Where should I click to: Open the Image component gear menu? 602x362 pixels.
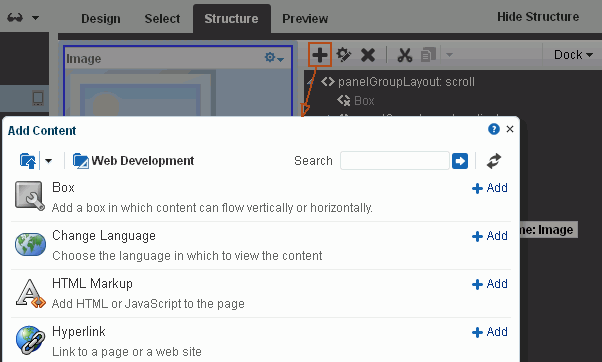tap(274, 58)
